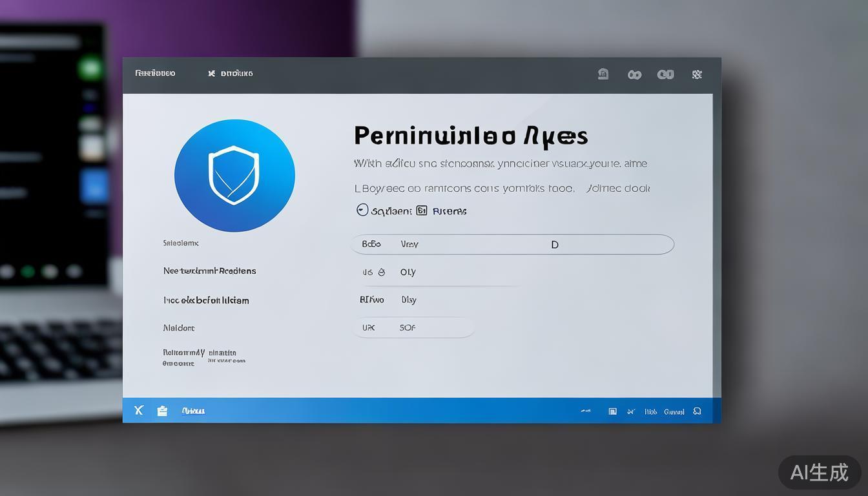Open the chat bubble icon at bottom right
This screenshot has height=496, width=868.
click(x=697, y=411)
